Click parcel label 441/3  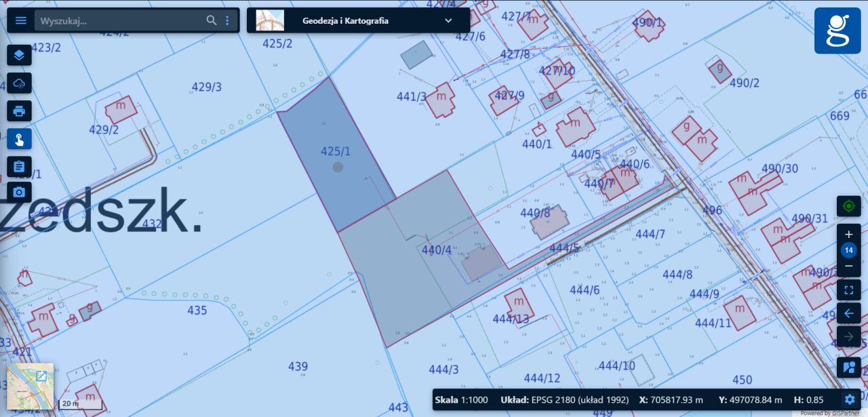[x=412, y=97]
